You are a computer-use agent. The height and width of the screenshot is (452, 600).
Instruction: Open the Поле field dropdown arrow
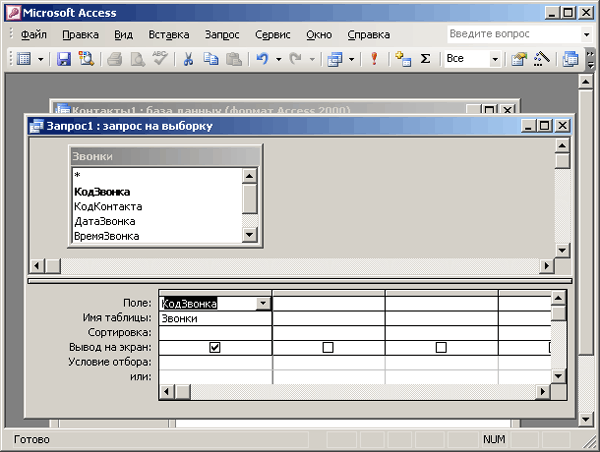tap(263, 304)
